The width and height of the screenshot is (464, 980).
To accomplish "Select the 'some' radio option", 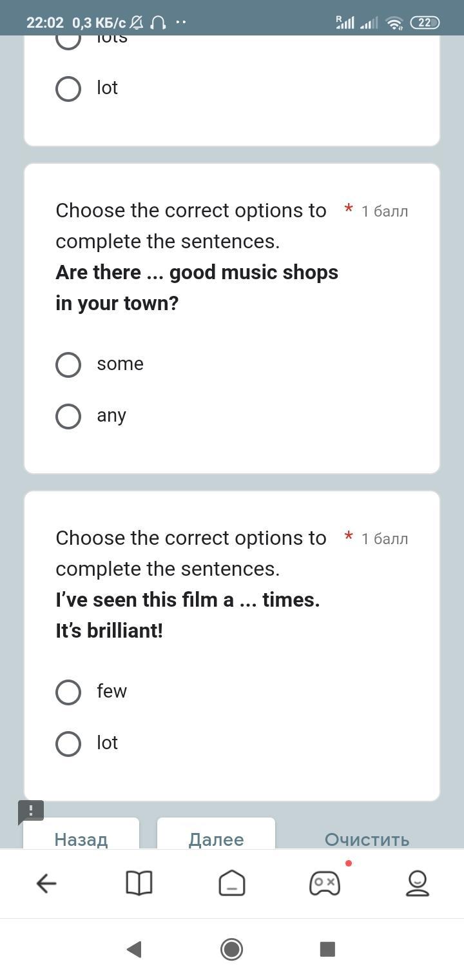I will click(x=68, y=365).
